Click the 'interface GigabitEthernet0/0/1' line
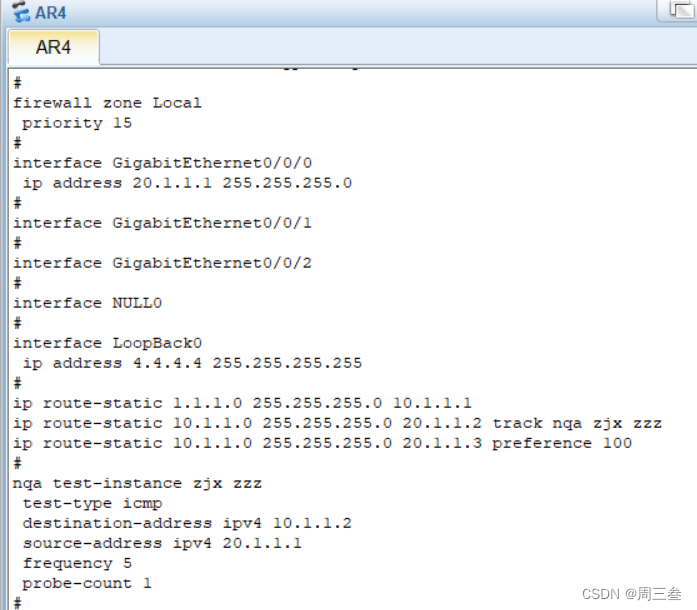697x610 pixels. click(x=162, y=223)
